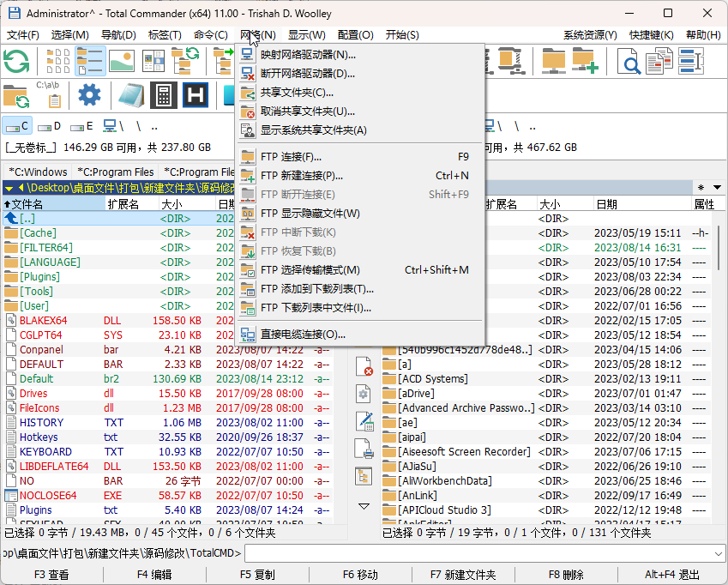Launch the calculator icon in toolbar
This screenshot has width=728, height=585.
tap(164, 95)
